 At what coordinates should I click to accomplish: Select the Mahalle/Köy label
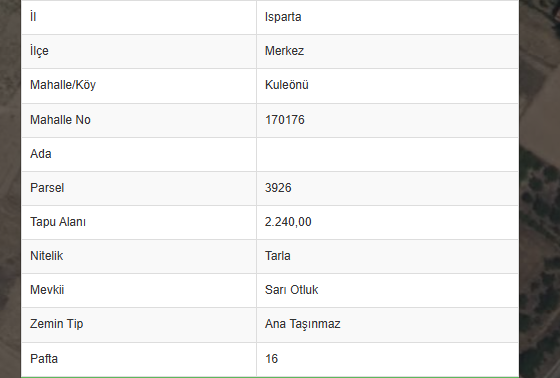click(63, 85)
